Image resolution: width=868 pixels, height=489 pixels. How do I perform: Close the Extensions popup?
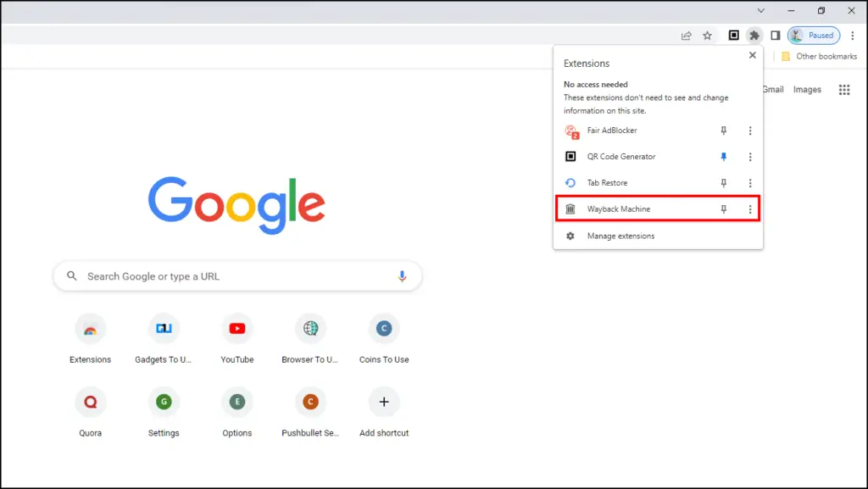pos(751,56)
